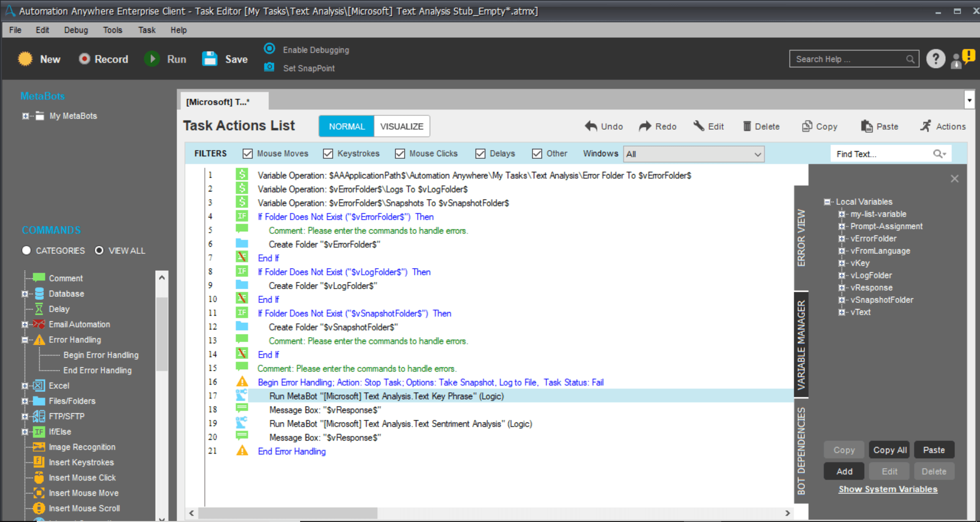This screenshot has width=980, height=522.
Task: Toggle the Keystrokes filter checkbox
Action: click(328, 154)
